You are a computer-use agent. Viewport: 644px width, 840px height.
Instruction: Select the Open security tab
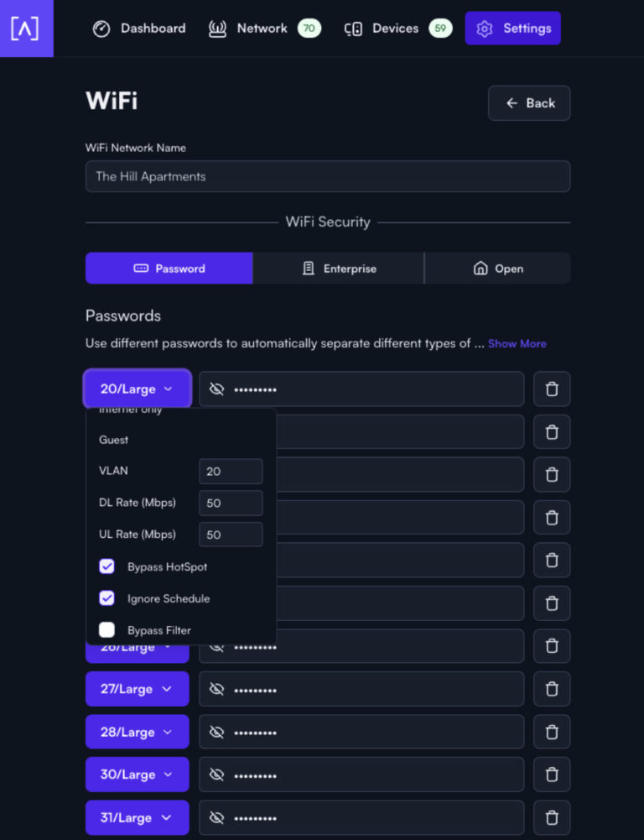[497, 269]
